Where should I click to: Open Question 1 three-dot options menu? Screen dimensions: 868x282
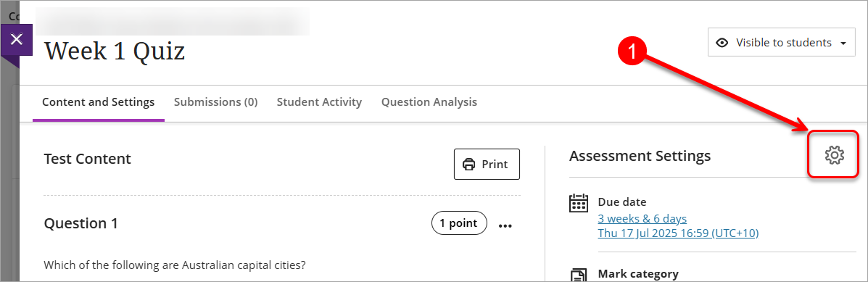pyautogui.click(x=505, y=225)
